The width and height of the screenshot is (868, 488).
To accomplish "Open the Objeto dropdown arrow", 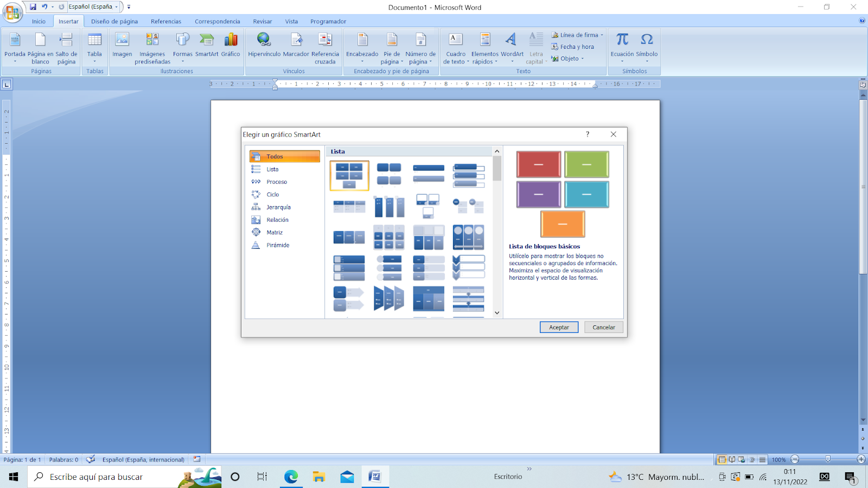I will [583, 59].
